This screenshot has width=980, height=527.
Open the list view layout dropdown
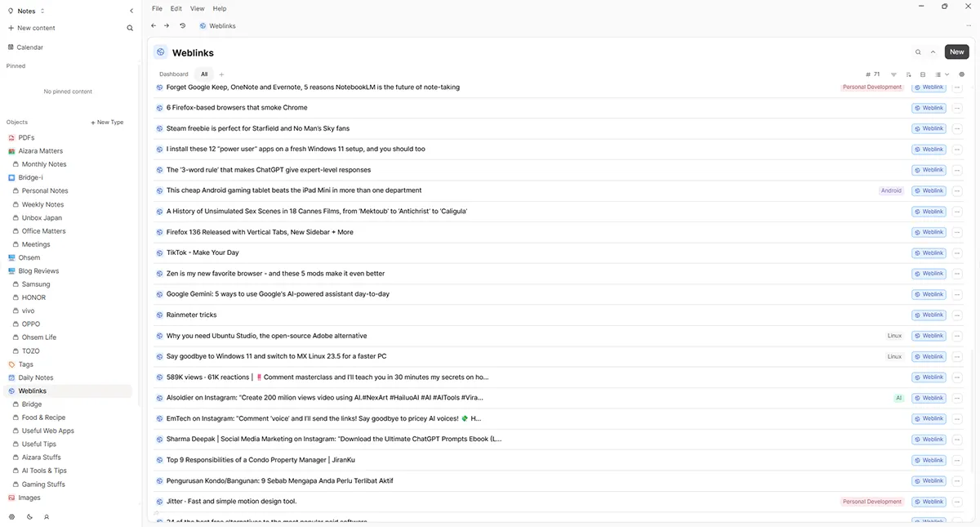pos(942,74)
